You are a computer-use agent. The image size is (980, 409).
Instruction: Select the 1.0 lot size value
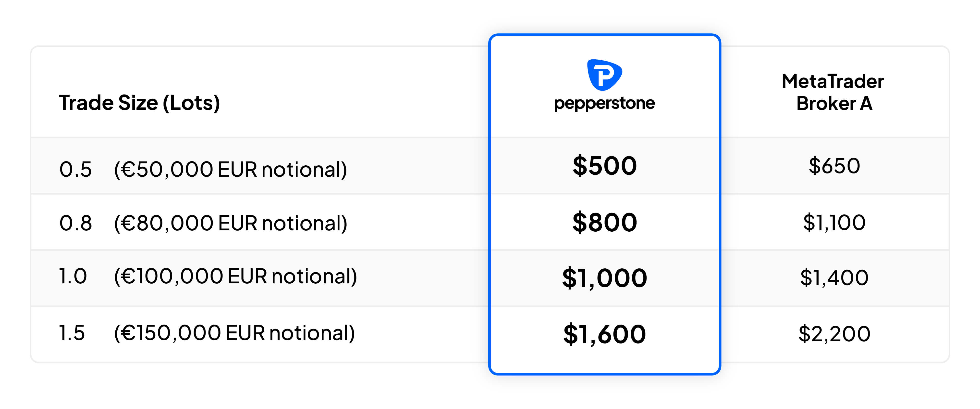73,276
